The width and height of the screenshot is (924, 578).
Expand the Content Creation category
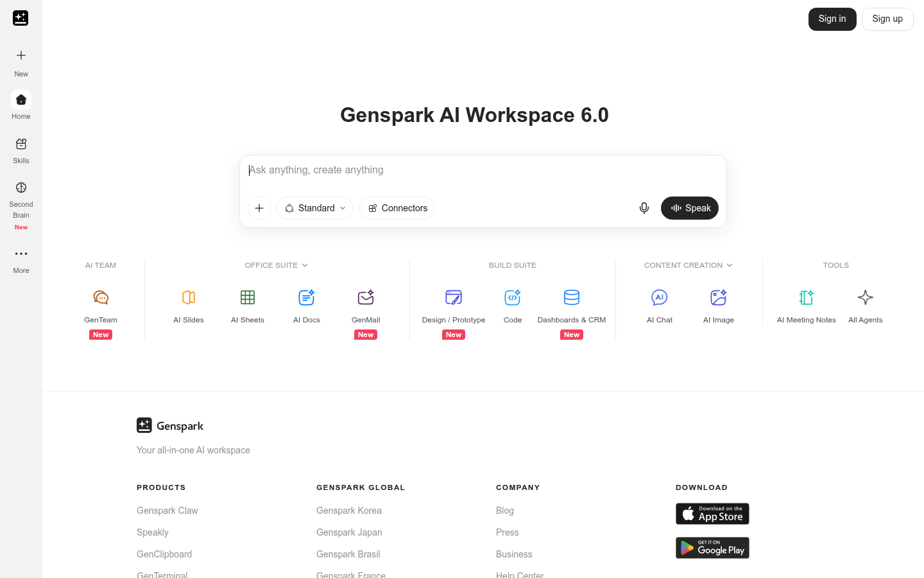(689, 265)
